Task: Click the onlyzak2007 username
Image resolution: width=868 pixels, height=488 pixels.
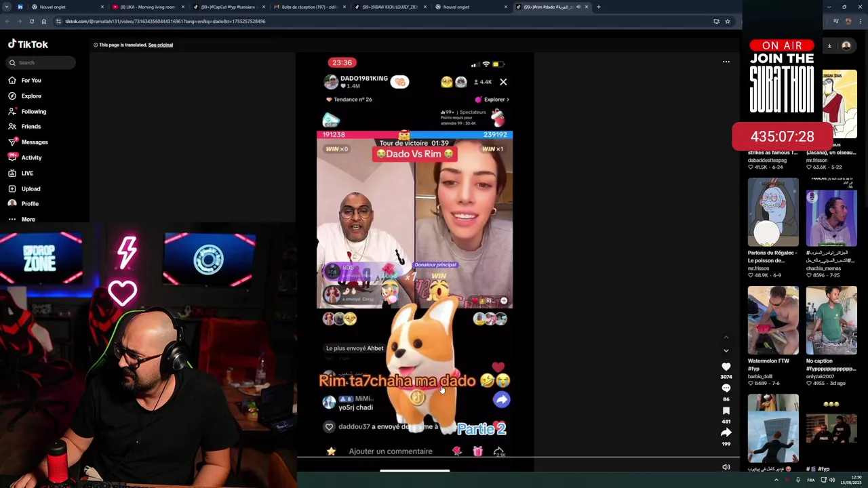Action: point(821,376)
